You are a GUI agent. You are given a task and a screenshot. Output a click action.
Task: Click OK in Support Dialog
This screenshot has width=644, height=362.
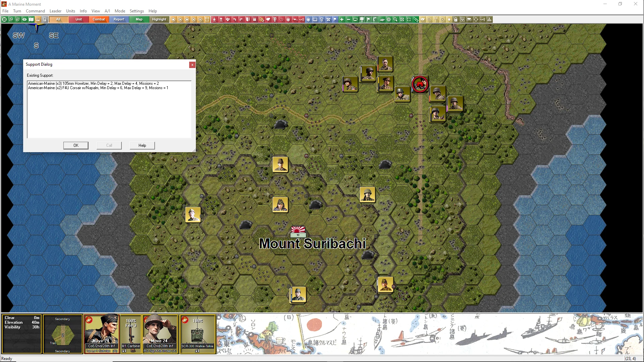76,145
